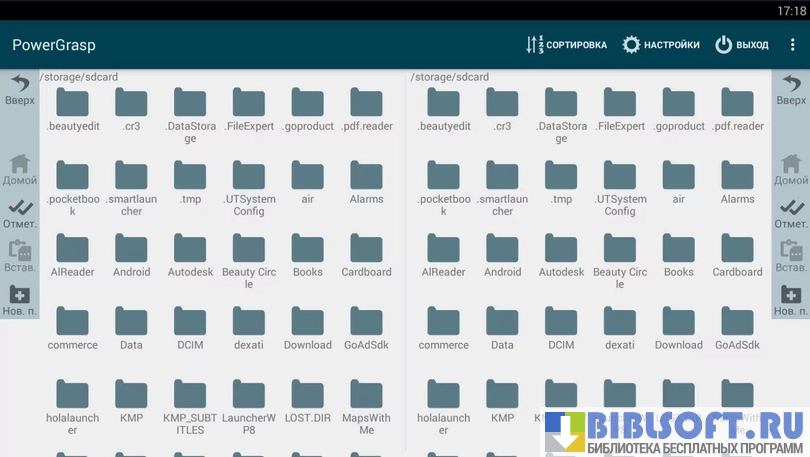Toggle Mark (Отмет.) in the right sidebar

[790, 213]
